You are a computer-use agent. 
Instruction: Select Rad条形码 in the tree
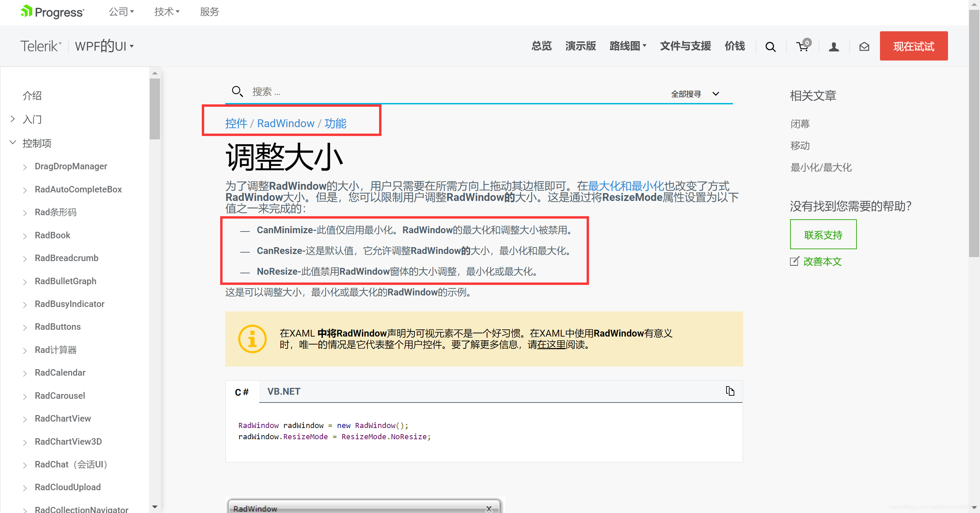pos(55,212)
